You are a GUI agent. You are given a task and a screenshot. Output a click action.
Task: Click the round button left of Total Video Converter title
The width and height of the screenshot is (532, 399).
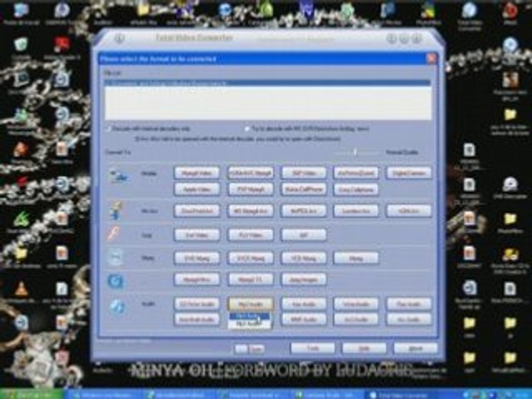tap(119, 38)
